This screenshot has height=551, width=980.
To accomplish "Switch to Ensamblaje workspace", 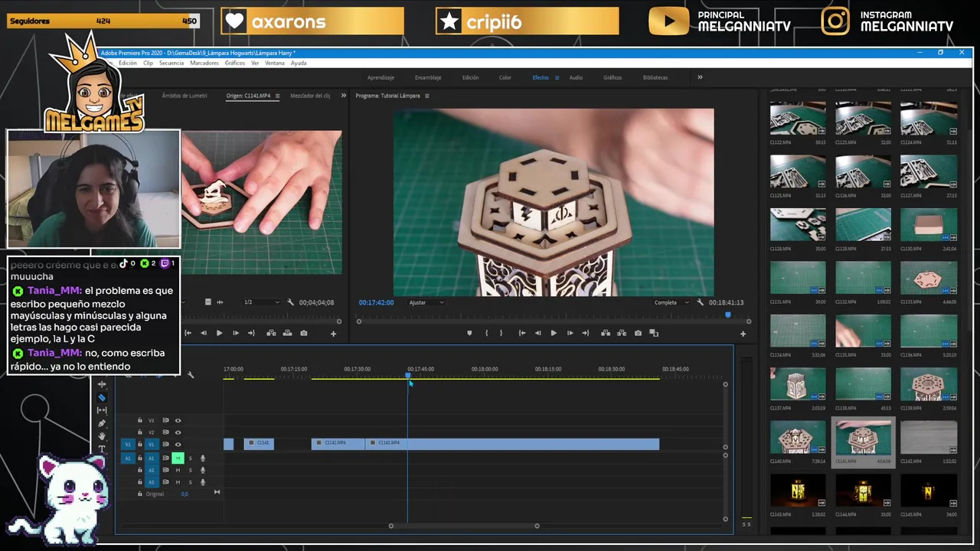I will (428, 77).
